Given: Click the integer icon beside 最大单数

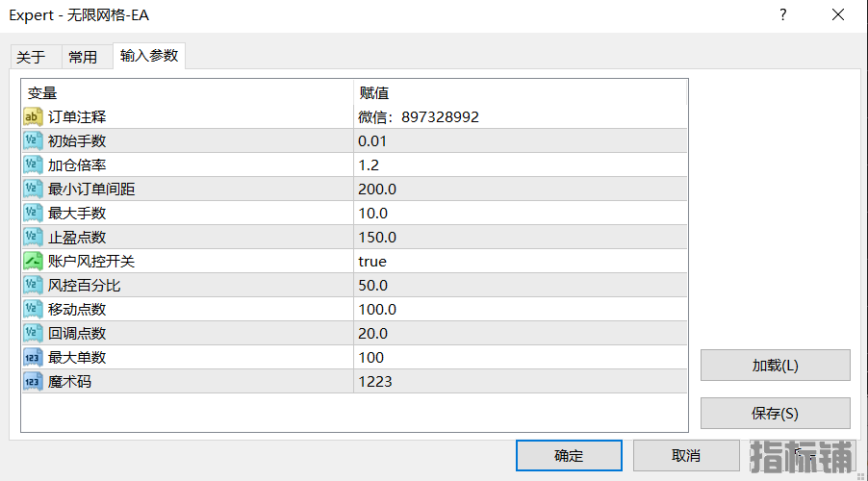Looking at the screenshot, I should 33,357.
